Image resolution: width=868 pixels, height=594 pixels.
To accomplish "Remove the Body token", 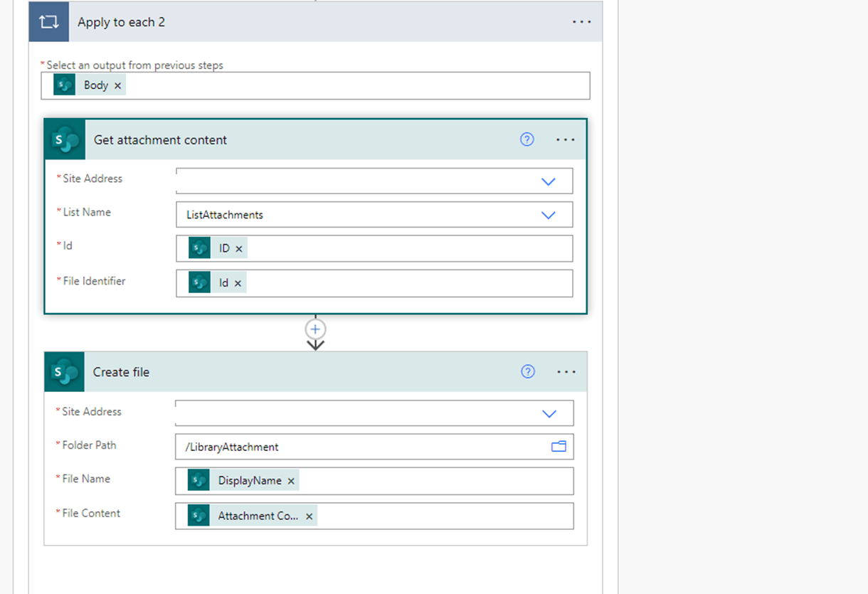I will point(118,85).
